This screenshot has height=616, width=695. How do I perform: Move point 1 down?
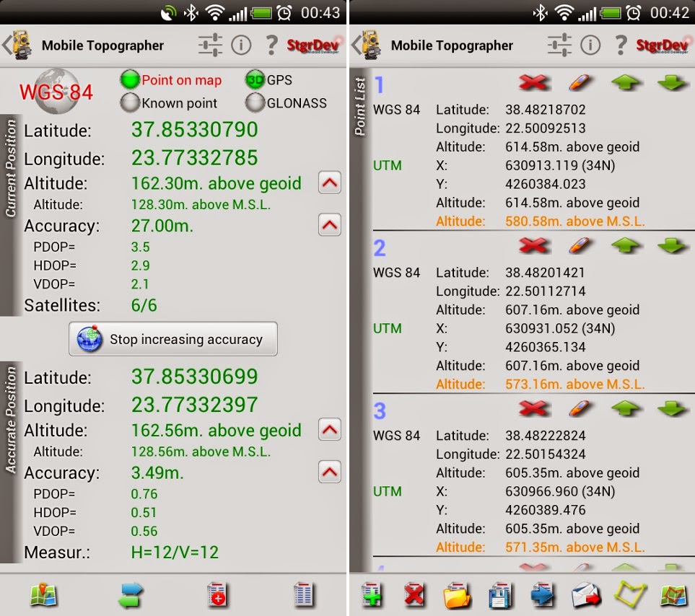[x=672, y=82]
